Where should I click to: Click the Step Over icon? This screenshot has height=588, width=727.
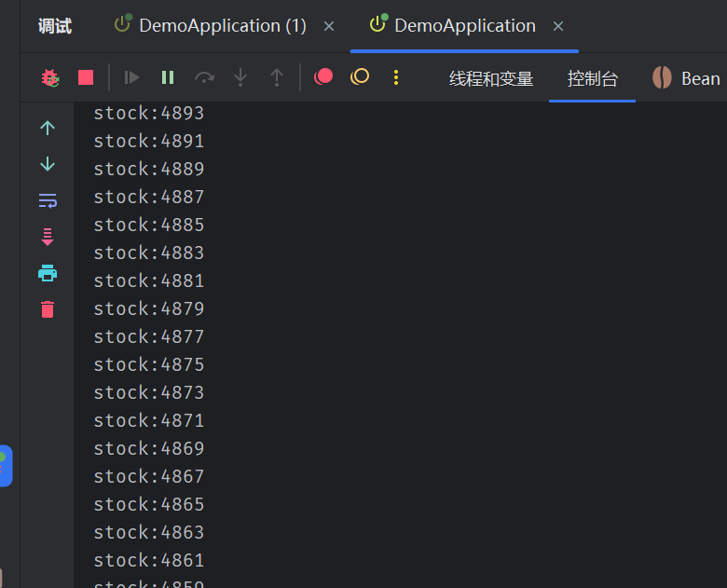(204, 78)
